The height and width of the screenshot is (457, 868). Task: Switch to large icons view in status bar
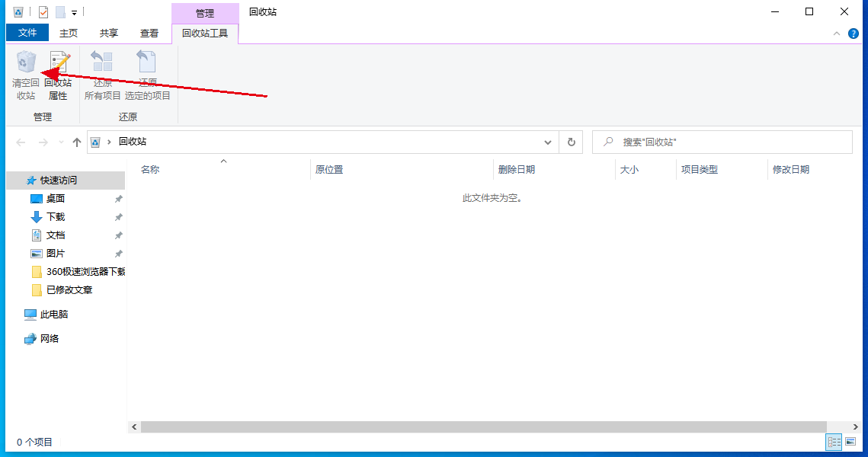pyautogui.click(x=851, y=442)
